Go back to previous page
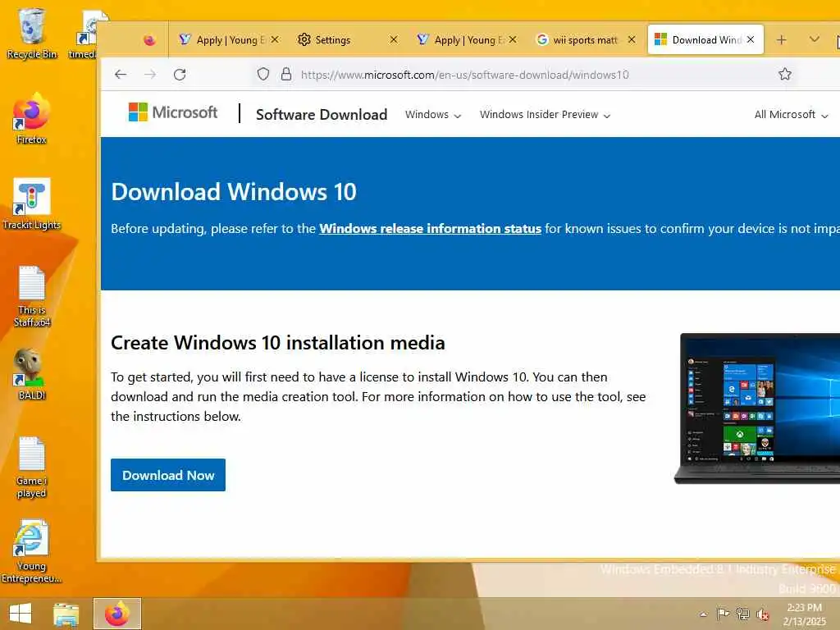 [x=121, y=75]
